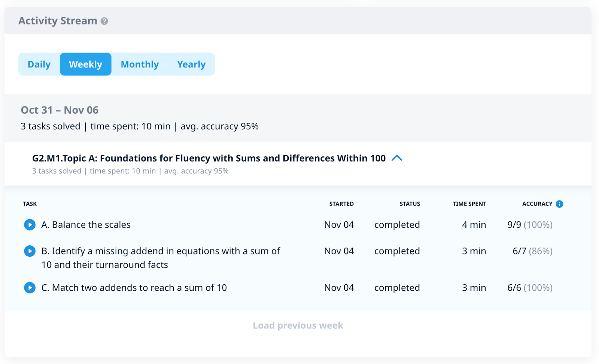Open task C. Match two addends text
599x364 pixels.
134,288
